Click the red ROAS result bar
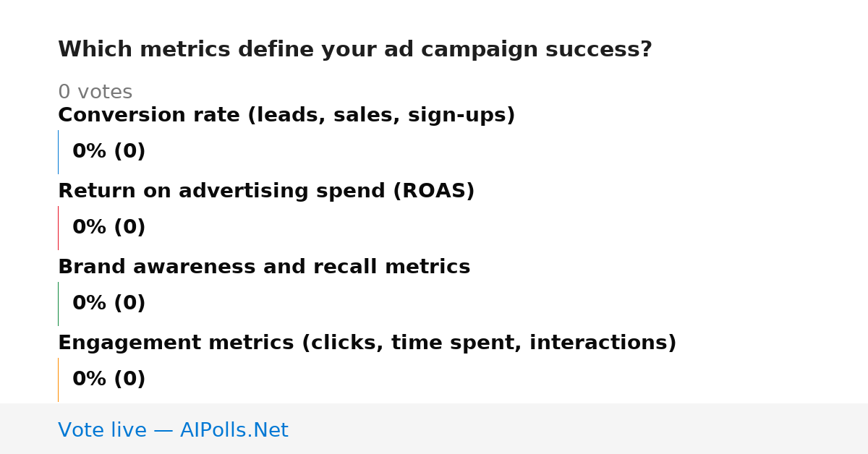 tap(58, 228)
